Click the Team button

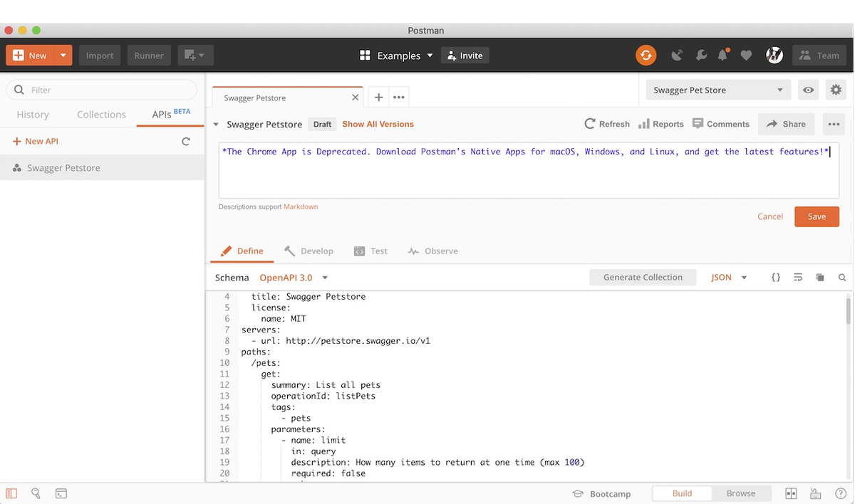pos(820,56)
